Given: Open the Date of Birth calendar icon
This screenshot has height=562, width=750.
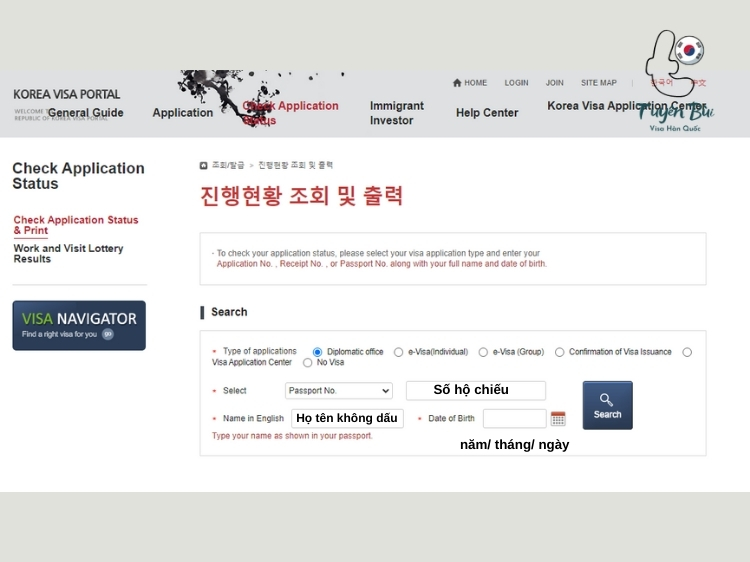Looking at the screenshot, I should coord(558,419).
